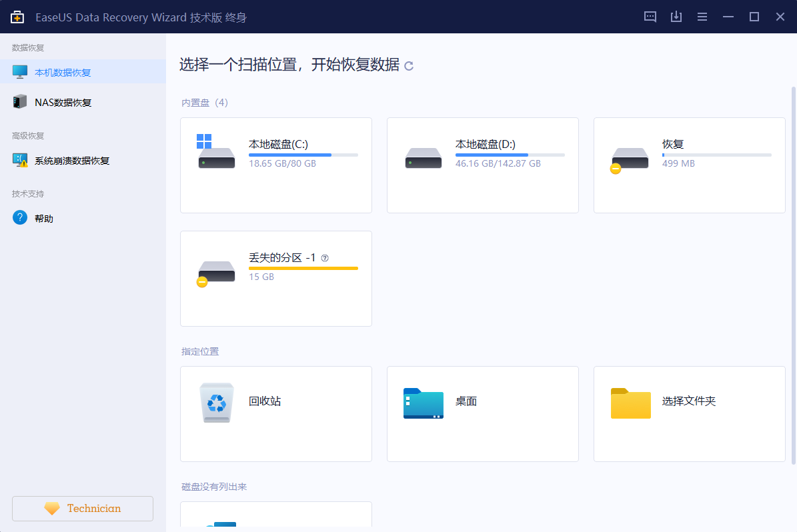Click the drive icon for 丢失的分区 -1
This screenshot has height=532, width=797.
pos(216,274)
